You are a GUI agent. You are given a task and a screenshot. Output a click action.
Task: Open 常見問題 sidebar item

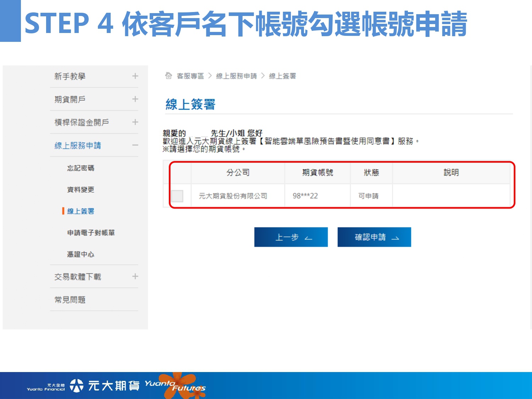coord(70,300)
